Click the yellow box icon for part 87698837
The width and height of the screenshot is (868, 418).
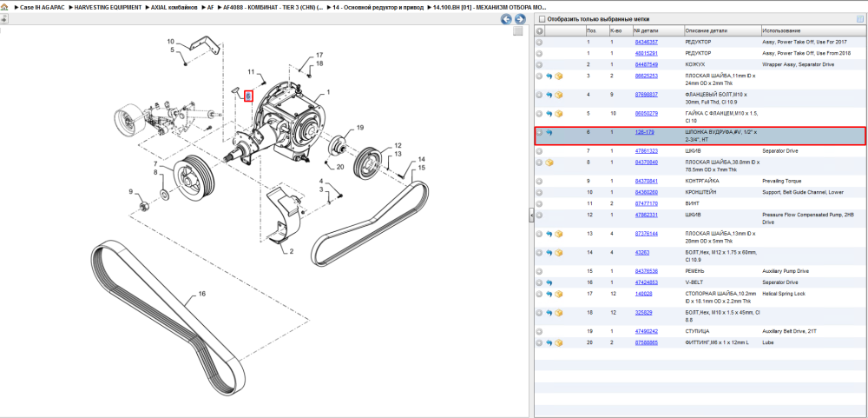coord(558,95)
